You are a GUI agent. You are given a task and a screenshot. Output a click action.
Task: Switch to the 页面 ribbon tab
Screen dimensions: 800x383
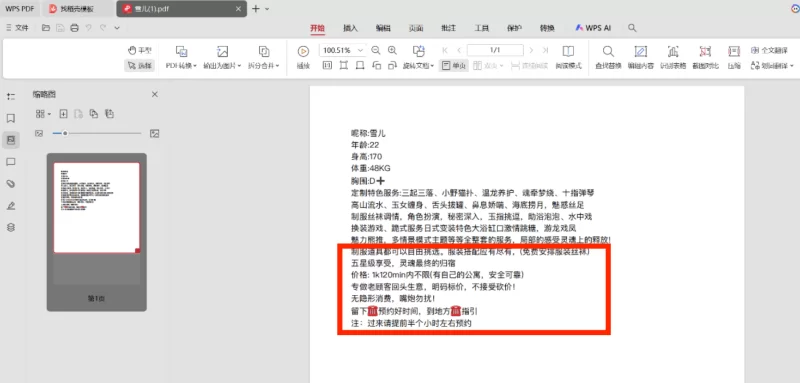pos(416,29)
